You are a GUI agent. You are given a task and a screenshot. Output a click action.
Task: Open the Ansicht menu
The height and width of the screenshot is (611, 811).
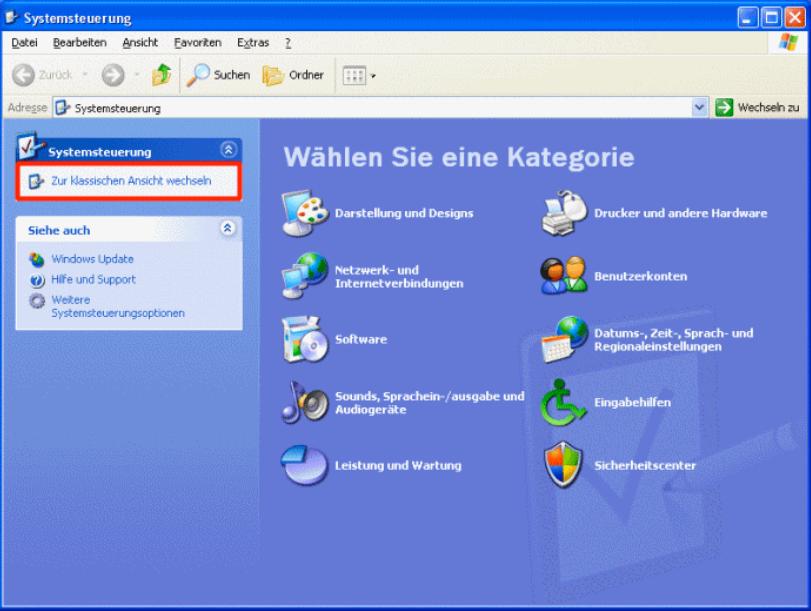[x=140, y=42]
